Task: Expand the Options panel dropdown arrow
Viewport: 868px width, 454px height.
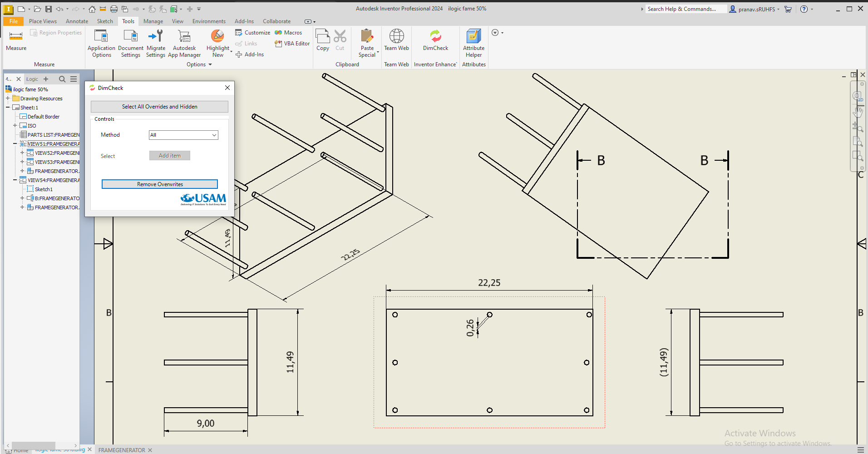Action: click(210, 64)
